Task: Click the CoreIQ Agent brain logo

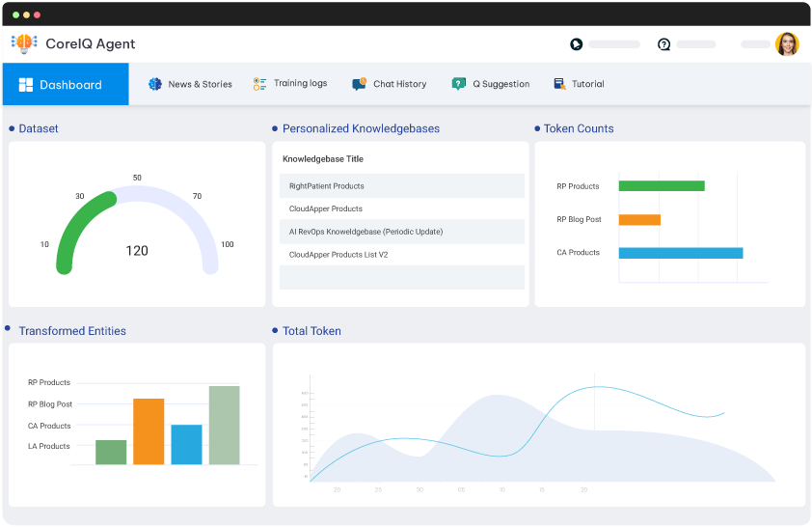Action: 24,43
